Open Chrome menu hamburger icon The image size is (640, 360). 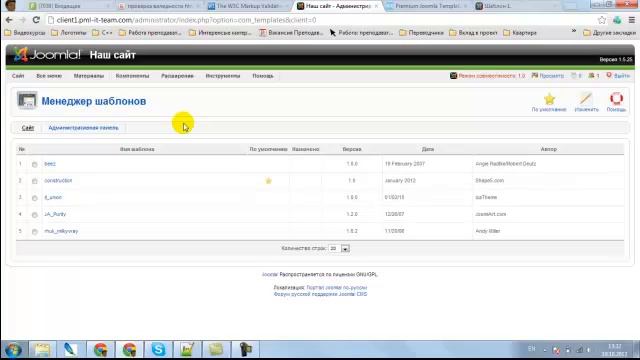631,20
